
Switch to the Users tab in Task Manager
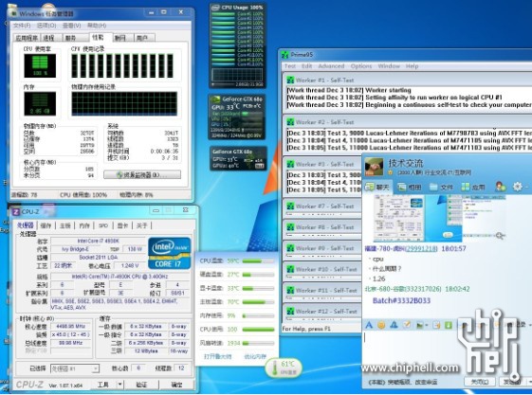pos(144,38)
